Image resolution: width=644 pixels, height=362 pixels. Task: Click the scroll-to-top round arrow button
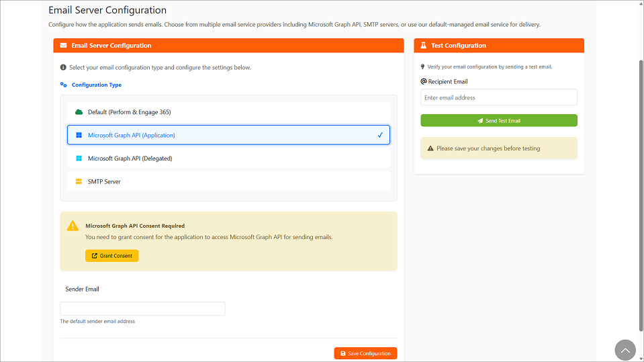(x=625, y=350)
